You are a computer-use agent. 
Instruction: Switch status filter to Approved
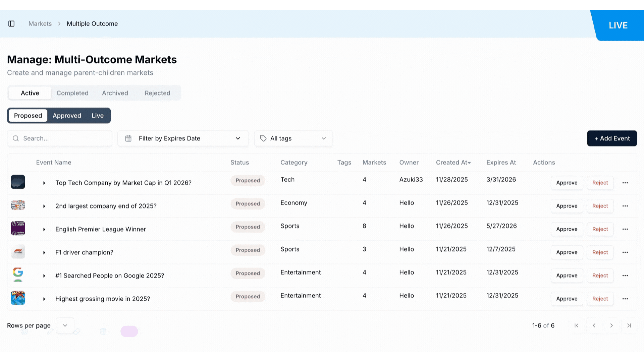pos(67,116)
